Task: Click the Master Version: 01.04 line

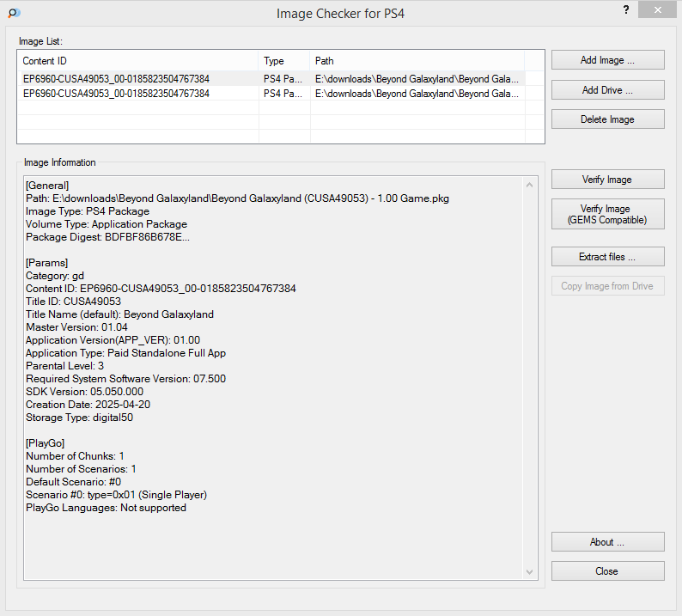Action: [x=76, y=327]
